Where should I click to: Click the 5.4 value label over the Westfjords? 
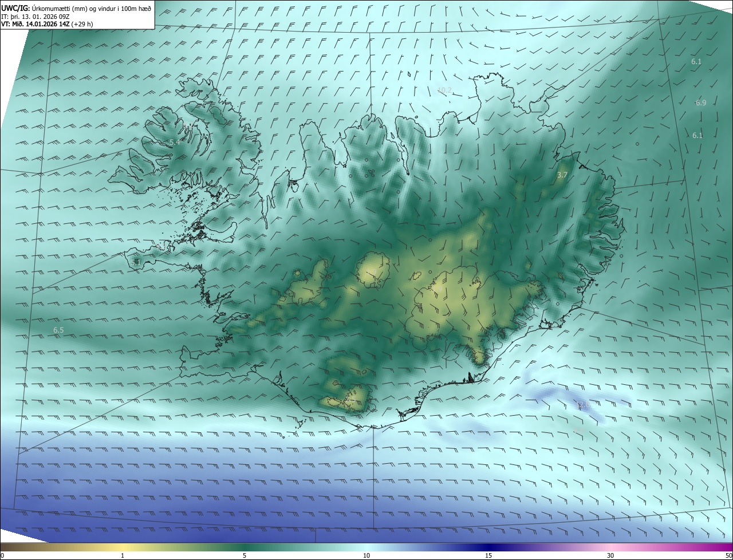tap(175, 142)
